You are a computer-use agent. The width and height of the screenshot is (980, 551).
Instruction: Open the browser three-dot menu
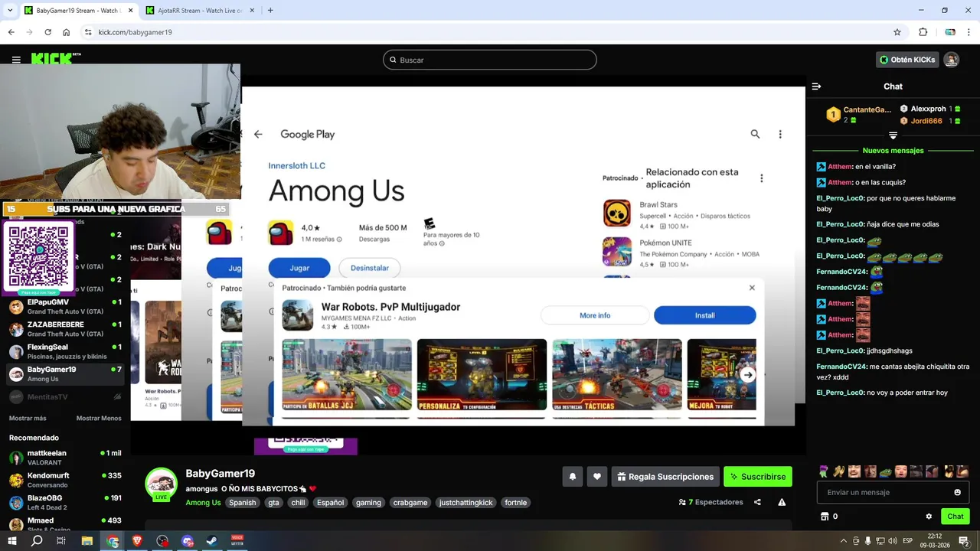click(969, 32)
